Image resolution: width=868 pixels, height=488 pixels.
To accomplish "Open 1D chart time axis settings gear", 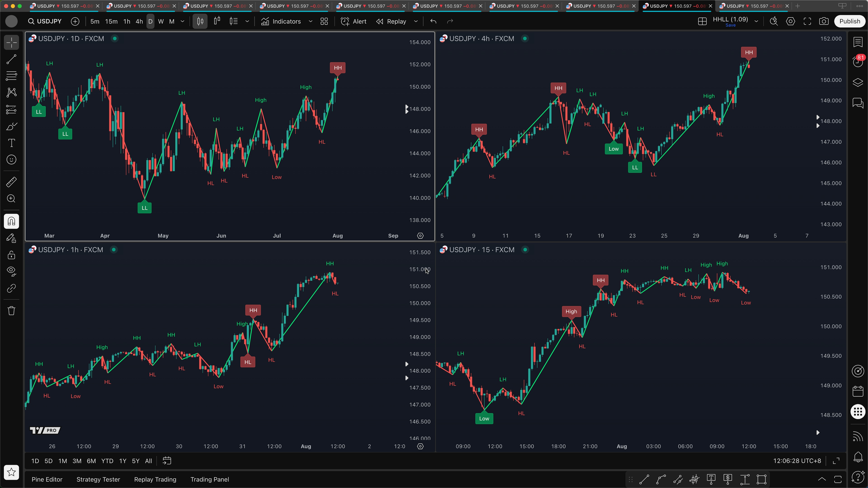I will click(x=420, y=236).
